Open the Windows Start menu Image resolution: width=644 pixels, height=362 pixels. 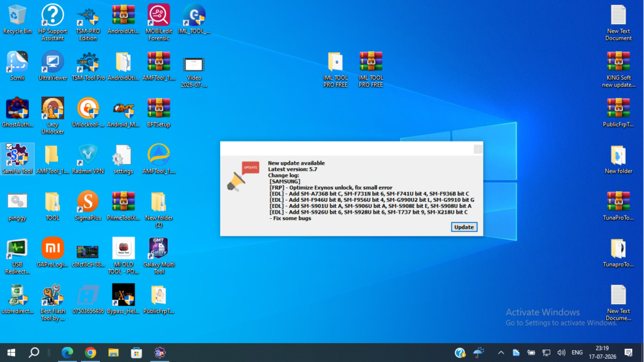[11, 353]
